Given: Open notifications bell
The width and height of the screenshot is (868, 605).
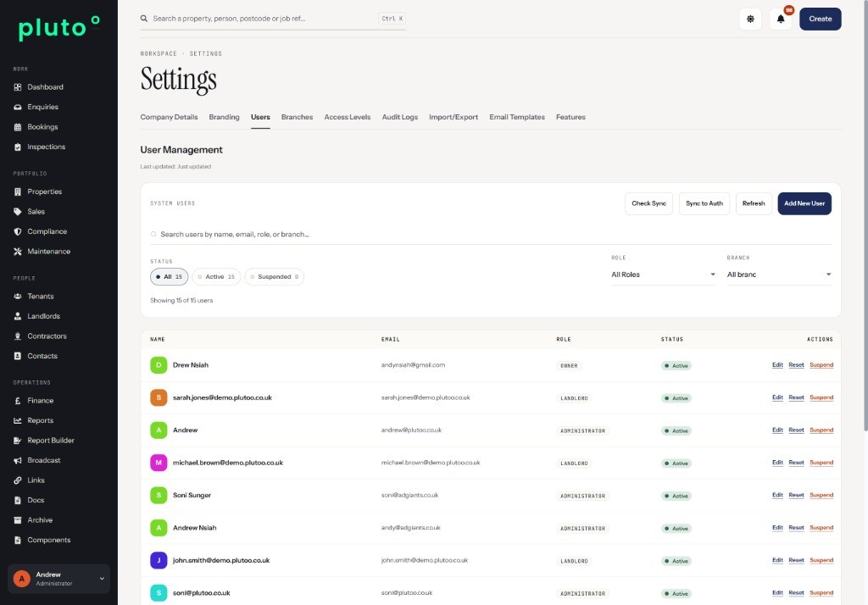Looking at the screenshot, I should pos(781,19).
